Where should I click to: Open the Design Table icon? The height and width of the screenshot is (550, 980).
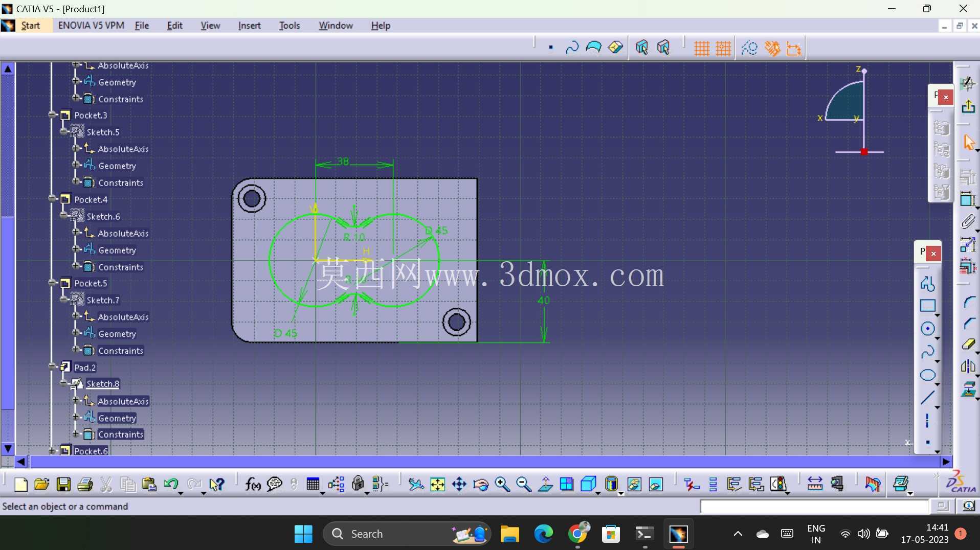pos(313,484)
